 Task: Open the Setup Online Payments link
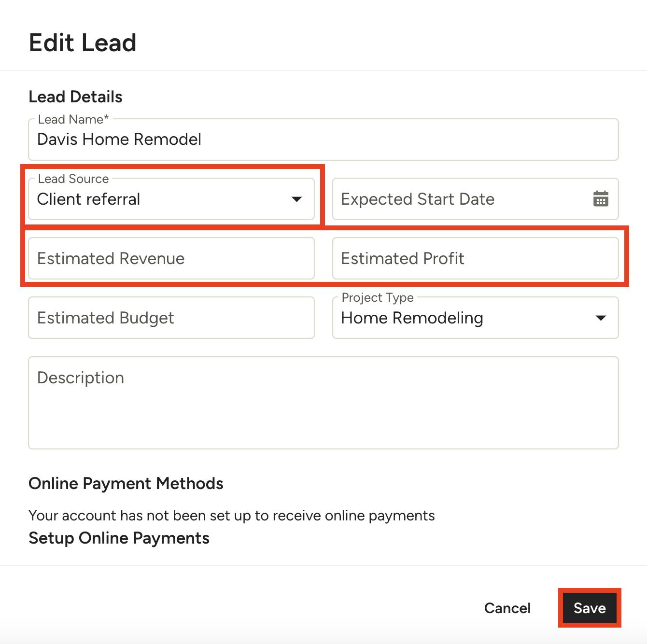pos(119,538)
